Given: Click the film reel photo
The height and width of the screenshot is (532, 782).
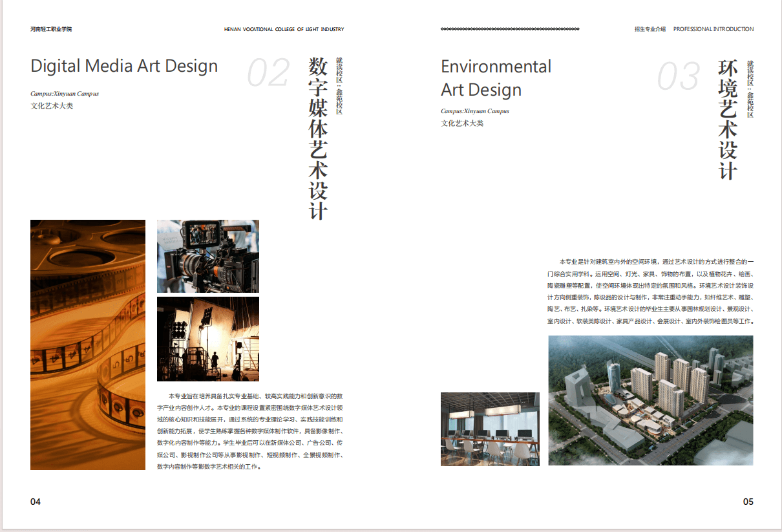Looking at the screenshot, I should pyautogui.click(x=87, y=345).
